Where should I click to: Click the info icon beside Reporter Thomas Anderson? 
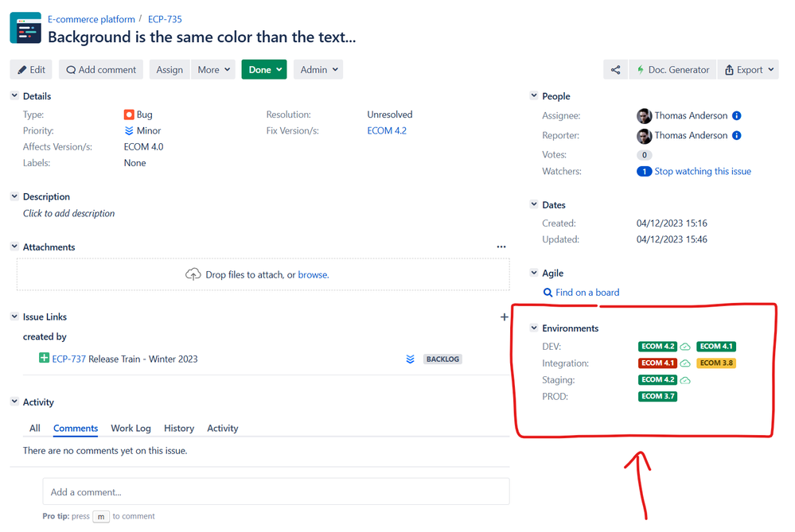point(737,135)
